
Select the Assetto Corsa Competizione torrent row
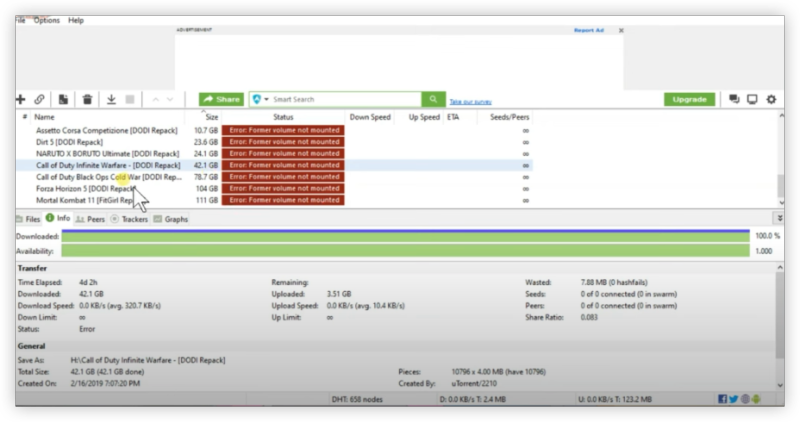click(x=274, y=130)
